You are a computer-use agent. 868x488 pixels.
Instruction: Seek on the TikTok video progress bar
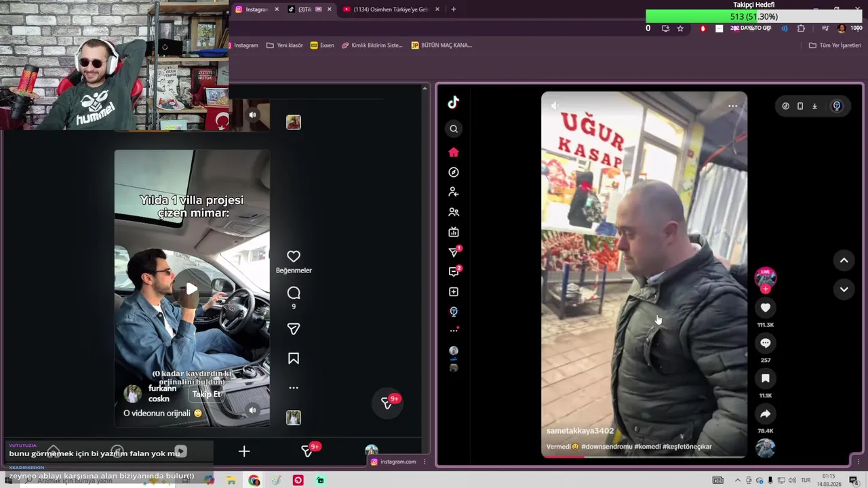644,457
